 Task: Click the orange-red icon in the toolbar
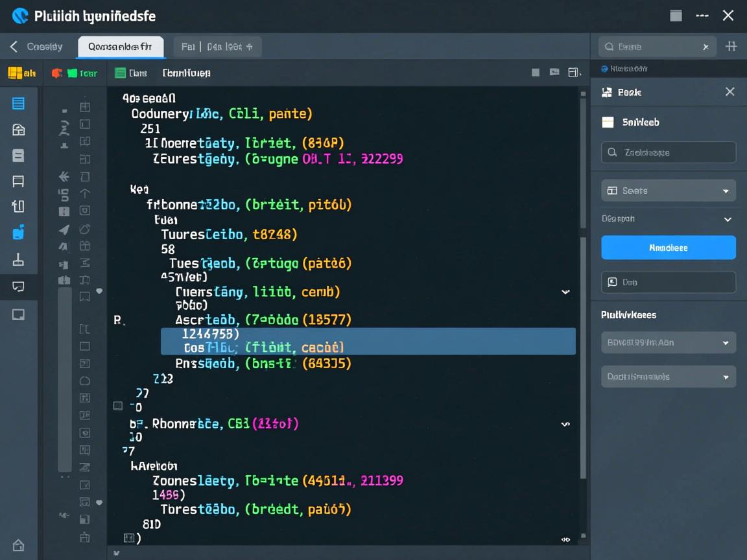click(57, 73)
